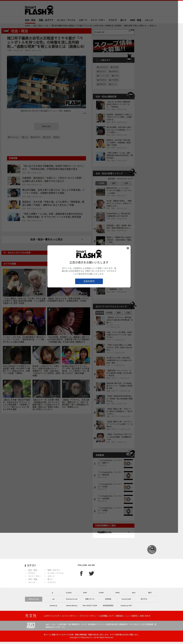Image resolution: width=183 pixels, height=644 pixels.
Task: Click the blue 広告を許可 button
Action: click(89, 281)
